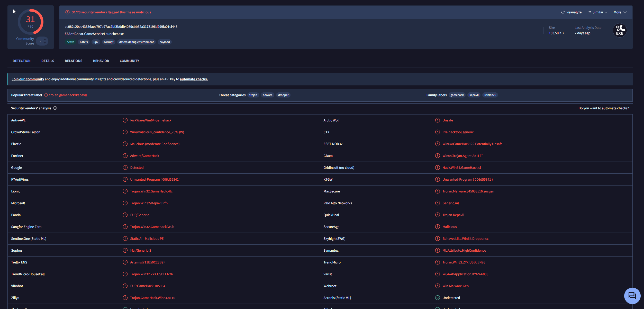Image resolution: width=644 pixels, height=309 pixels.
Task: Click the gamehack family label chip
Action: (x=457, y=95)
